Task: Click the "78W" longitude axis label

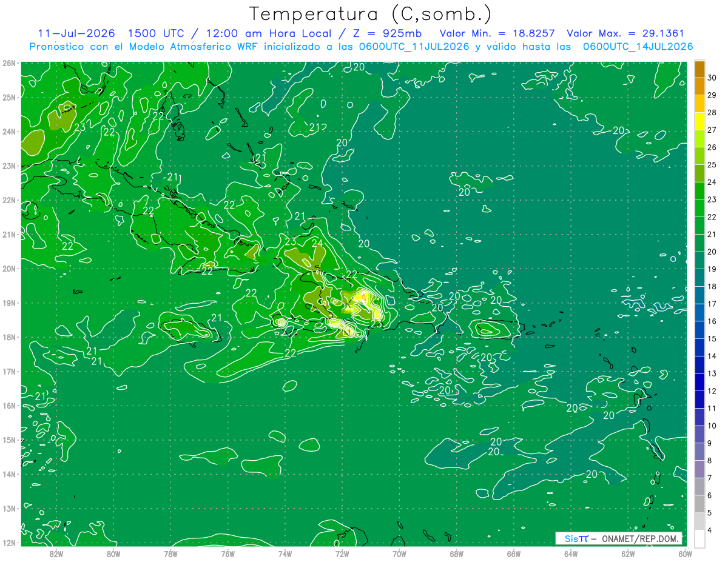Action: point(170,554)
